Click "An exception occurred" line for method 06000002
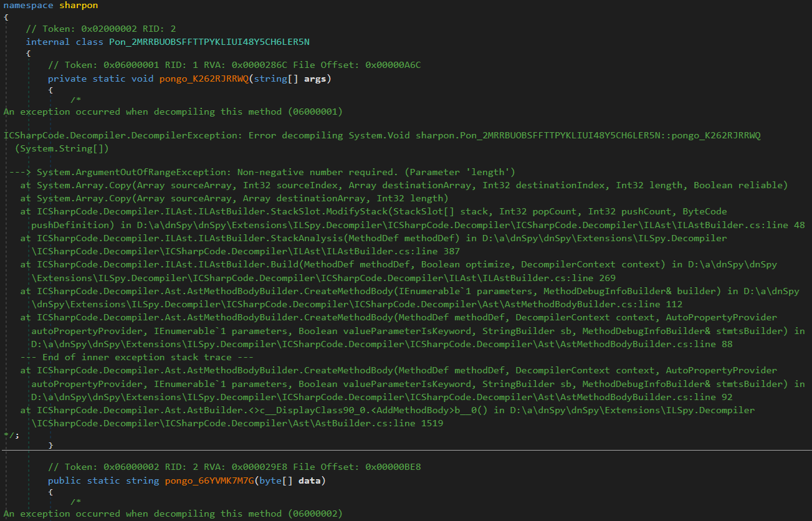 coord(173,514)
